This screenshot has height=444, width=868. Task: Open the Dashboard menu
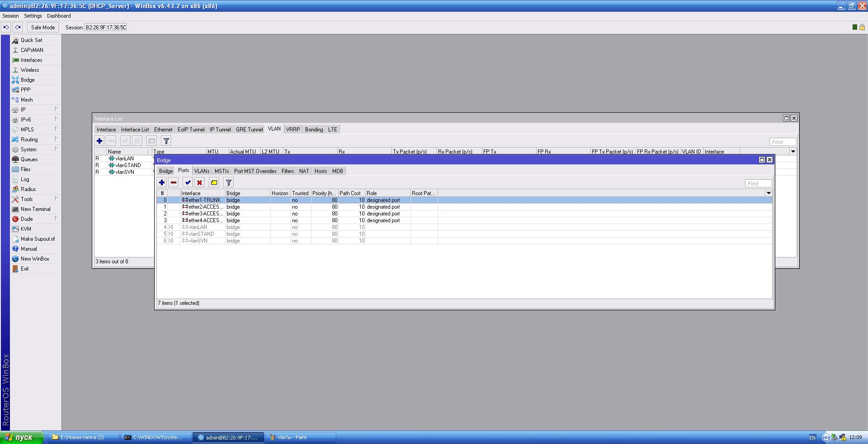tap(59, 16)
